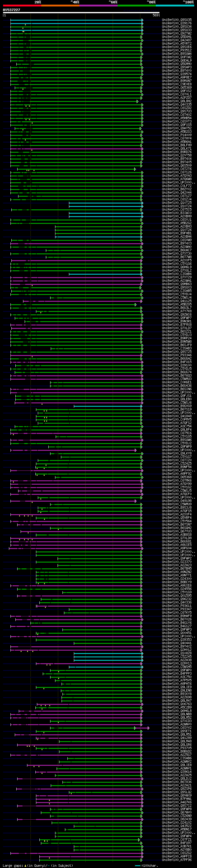Click the green alignment bar for UniRef100_O24102

click(97, 822)
